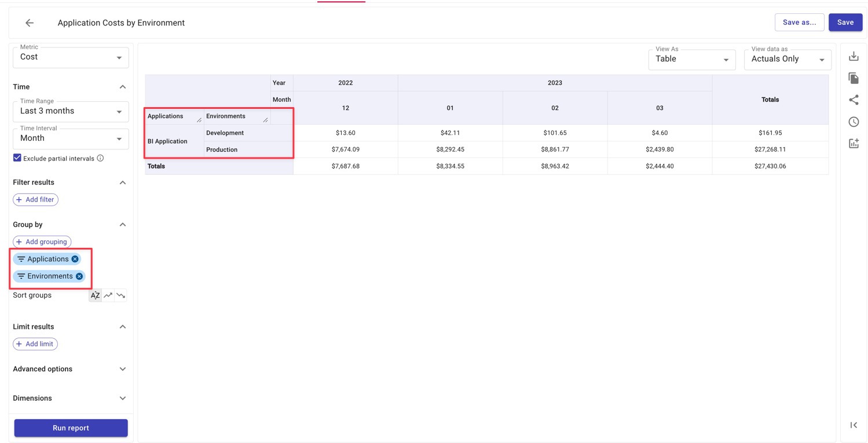Image resolution: width=868 pixels, height=443 pixels.
Task: Click the copy report icon
Action: (x=854, y=78)
